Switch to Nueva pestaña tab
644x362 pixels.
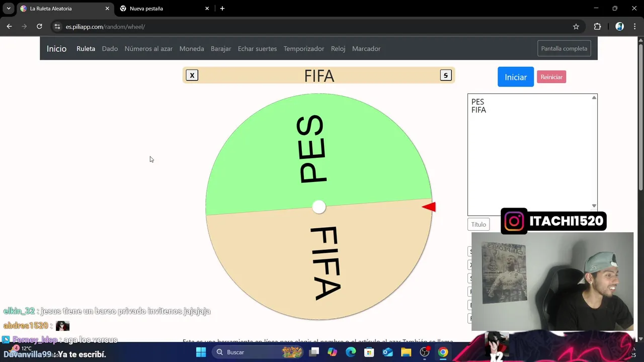click(x=161, y=9)
